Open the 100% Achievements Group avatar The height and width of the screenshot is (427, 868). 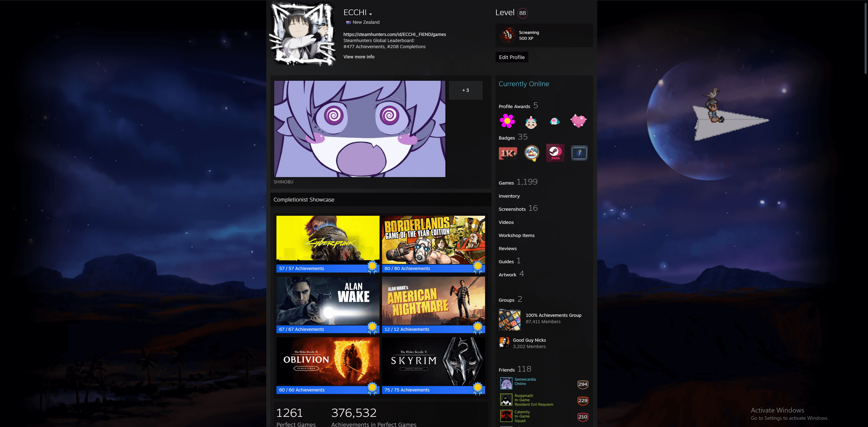509,320
